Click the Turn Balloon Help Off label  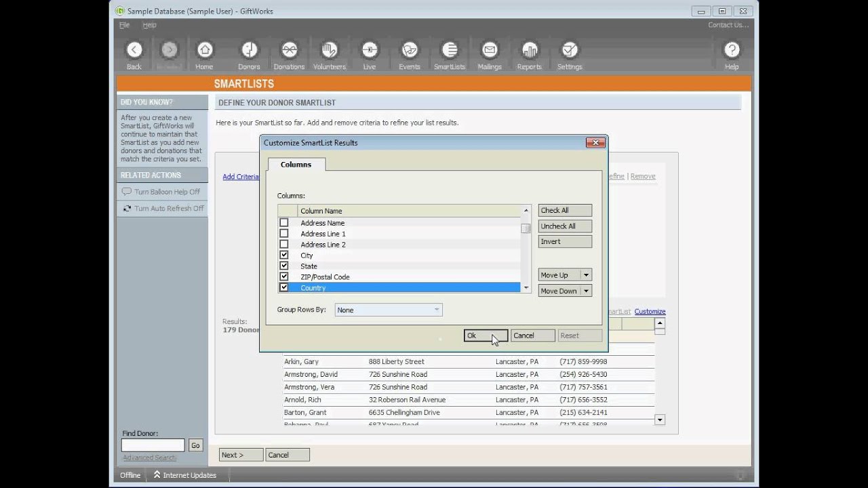pos(167,192)
